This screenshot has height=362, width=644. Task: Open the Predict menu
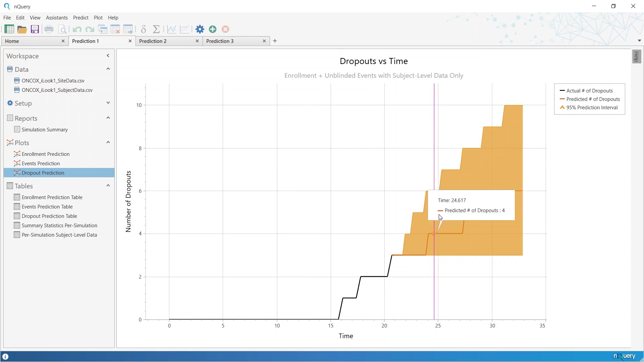pyautogui.click(x=80, y=18)
